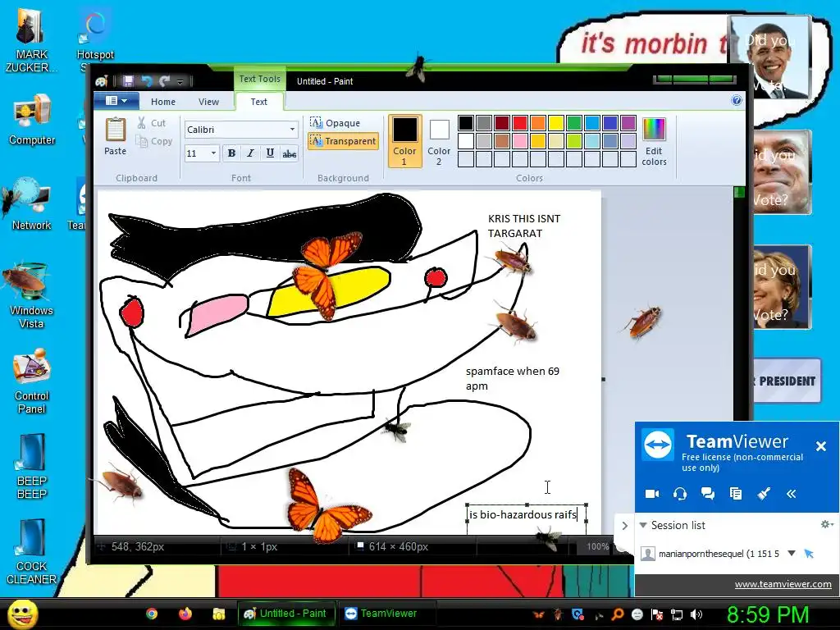Open the COCK CLEANER desktop shortcut
Viewport: 840px width, 630px height.
click(x=31, y=552)
